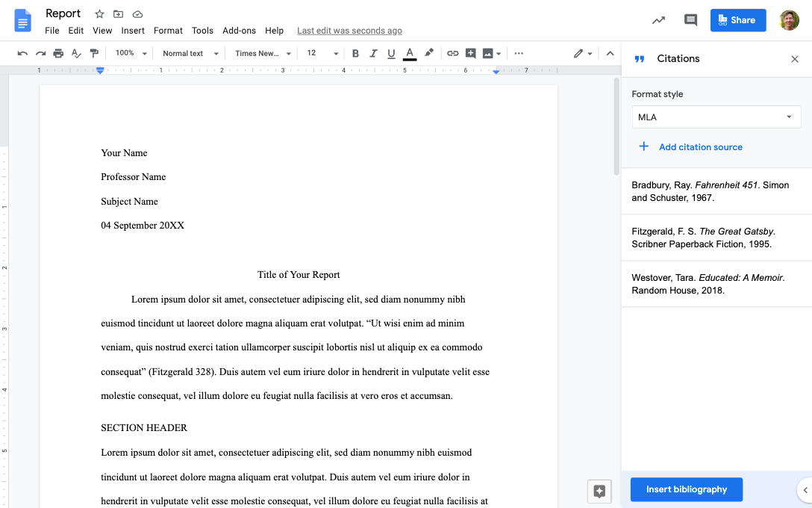Click Insert bibliography

point(686,489)
